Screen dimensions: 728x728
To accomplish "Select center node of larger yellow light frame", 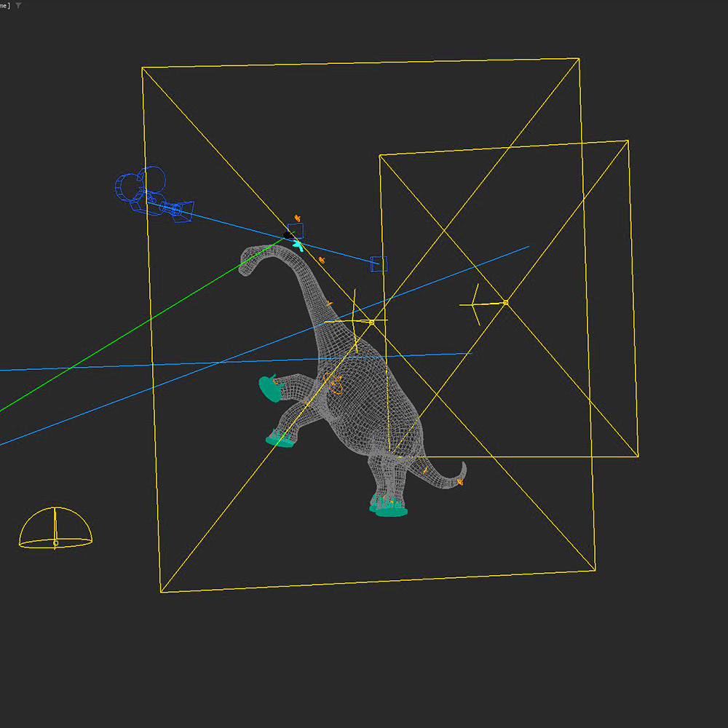I will 371,323.
